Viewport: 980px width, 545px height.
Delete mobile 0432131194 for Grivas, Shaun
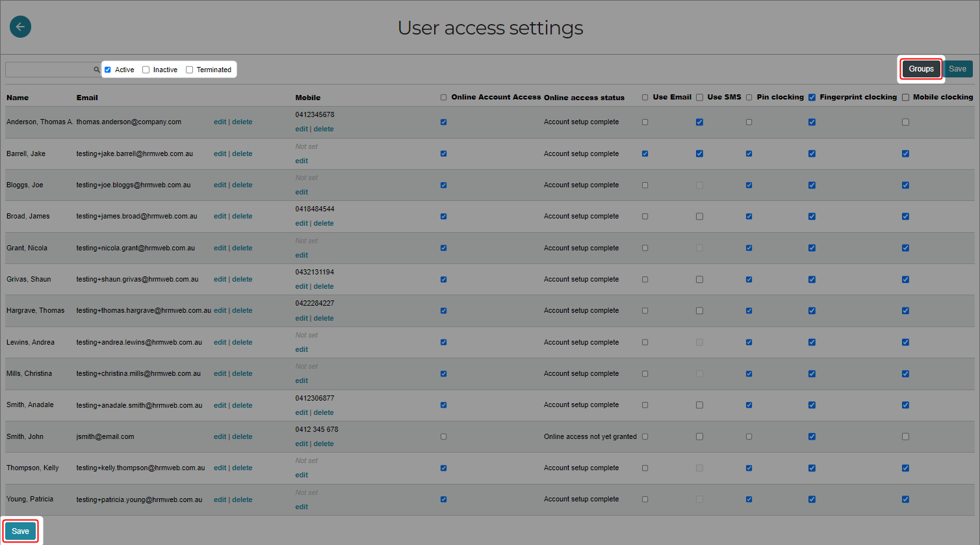[x=324, y=287]
